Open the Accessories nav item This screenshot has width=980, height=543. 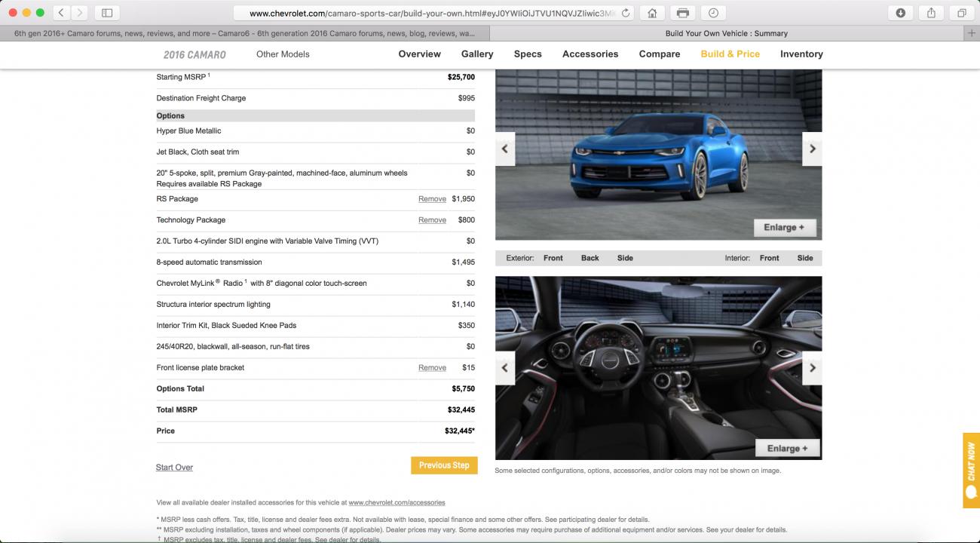click(x=590, y=54)
